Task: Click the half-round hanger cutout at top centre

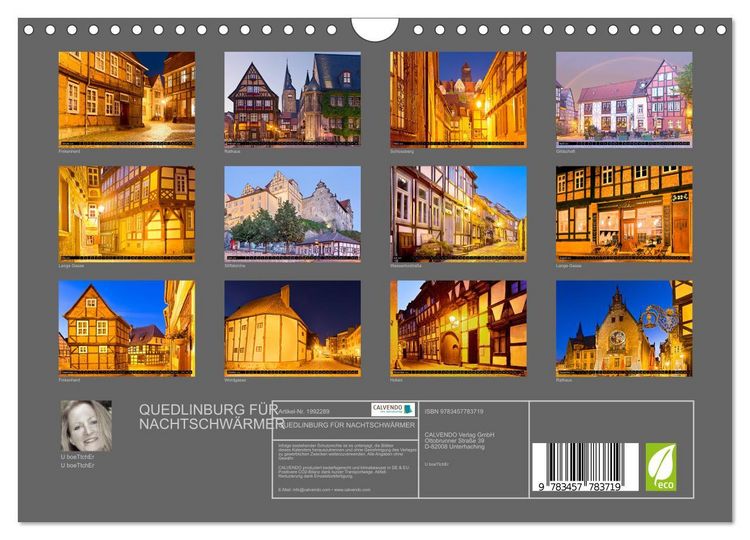Action: [375, 30]
